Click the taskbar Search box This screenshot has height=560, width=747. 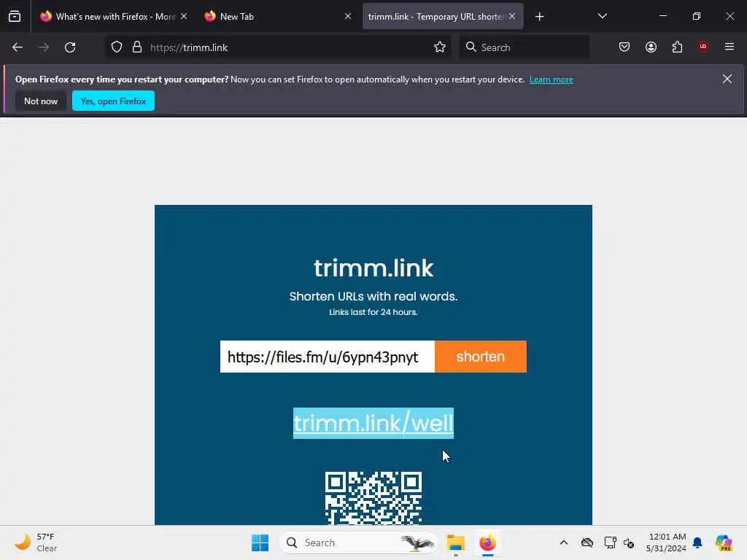point(359,542)
